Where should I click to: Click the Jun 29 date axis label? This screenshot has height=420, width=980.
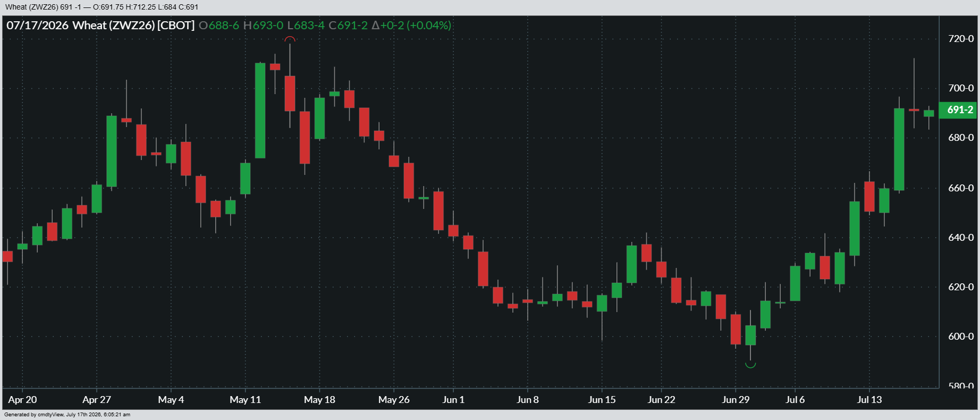[736, 400]
